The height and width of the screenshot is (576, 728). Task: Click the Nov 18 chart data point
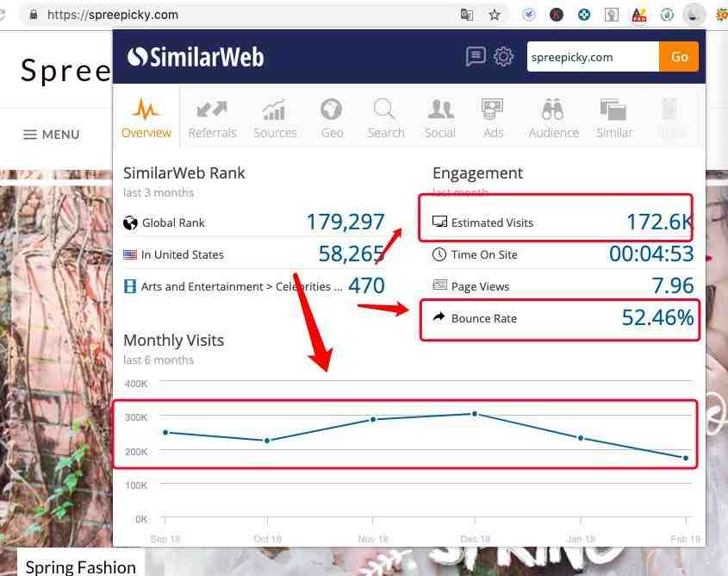click(373, 419)
